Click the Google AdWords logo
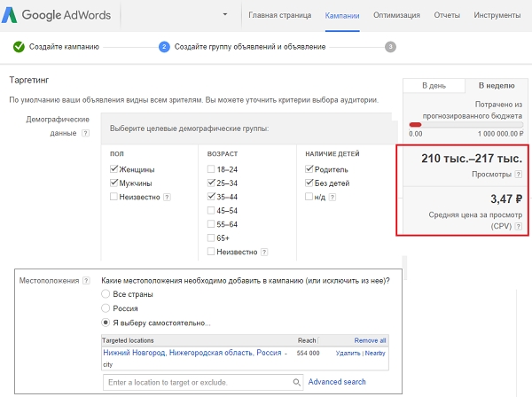This screenshot has width=532, height=397. coord(59,16)
